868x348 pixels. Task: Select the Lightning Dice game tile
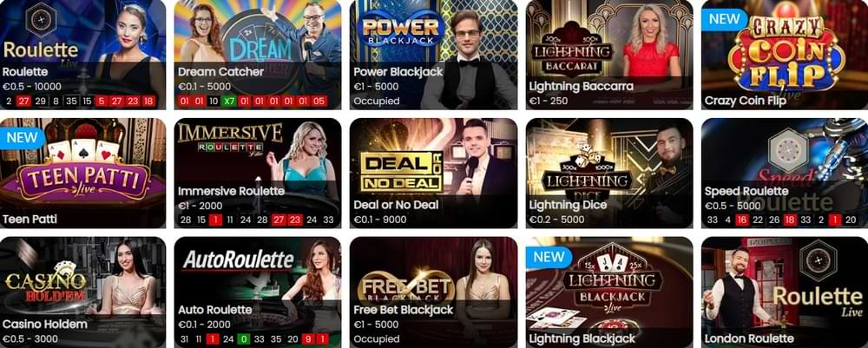click(609, 174)
